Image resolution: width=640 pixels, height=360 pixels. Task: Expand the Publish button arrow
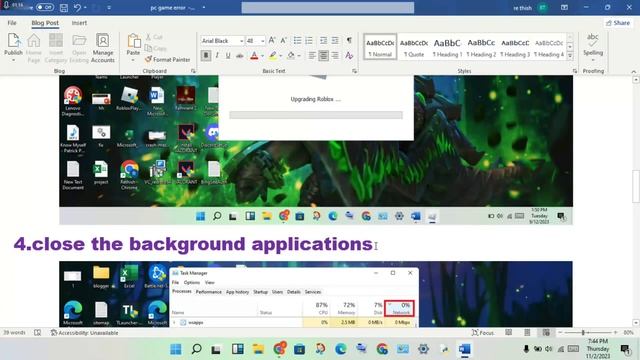pyautogui.click(x=13, y=60)
